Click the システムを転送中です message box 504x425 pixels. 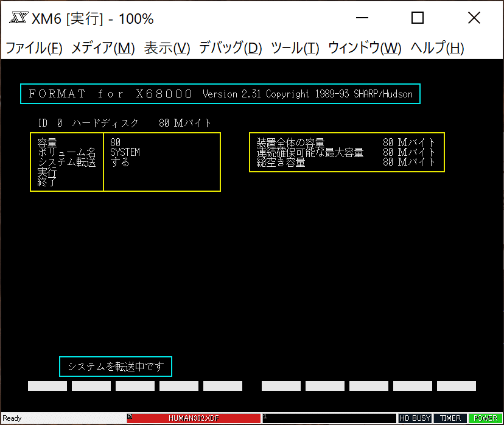click(116, 367)
